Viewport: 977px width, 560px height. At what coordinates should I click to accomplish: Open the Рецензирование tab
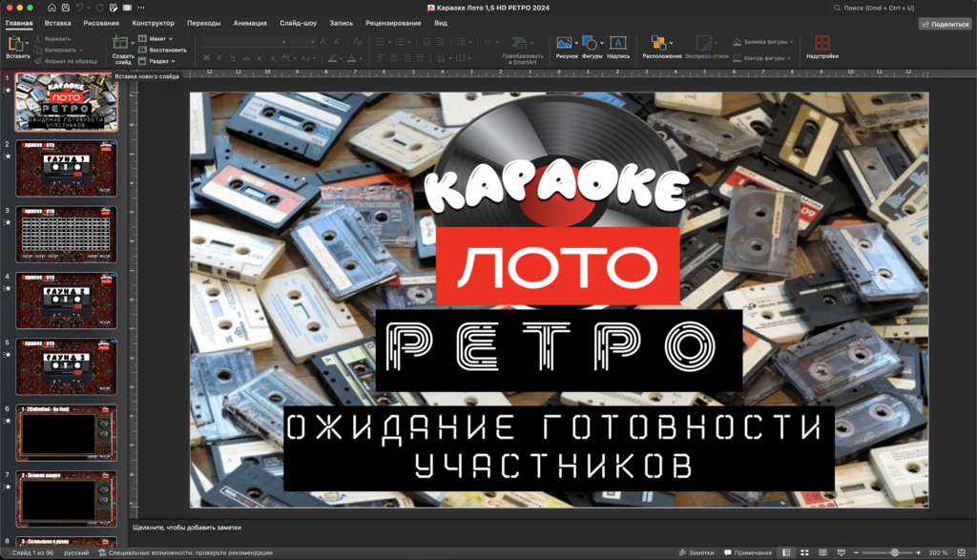point(393,23)
